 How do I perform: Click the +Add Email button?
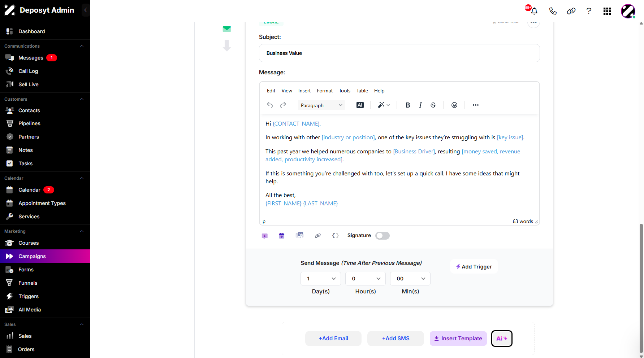(333, 339)
